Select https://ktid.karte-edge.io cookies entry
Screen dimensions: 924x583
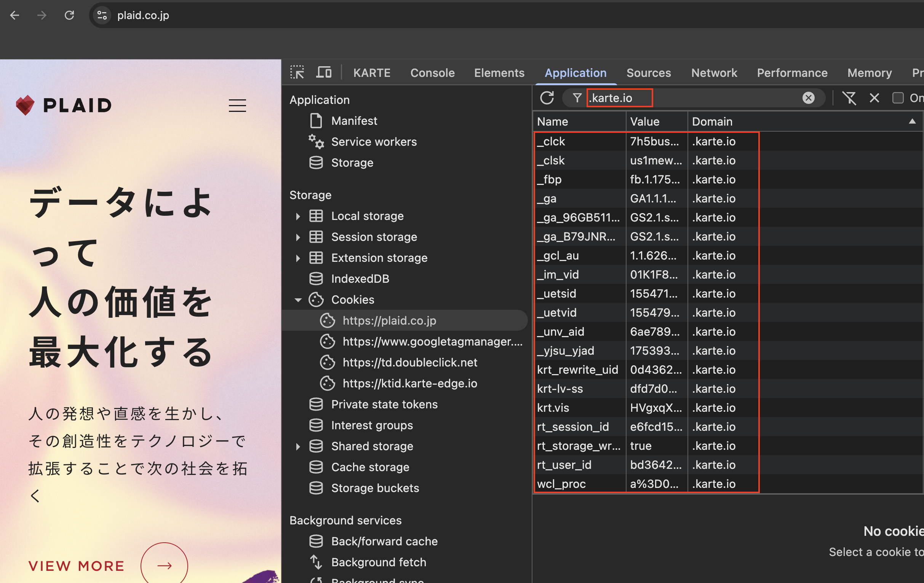point(409,383)
